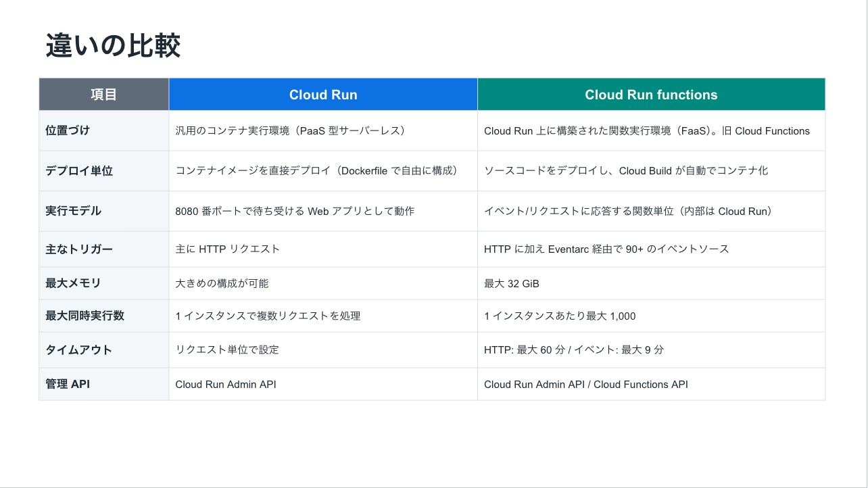Select cell 大きめの構成が可能
This screenshot has width=868, height=488.
pyautogui.click(x=323, y=283)
